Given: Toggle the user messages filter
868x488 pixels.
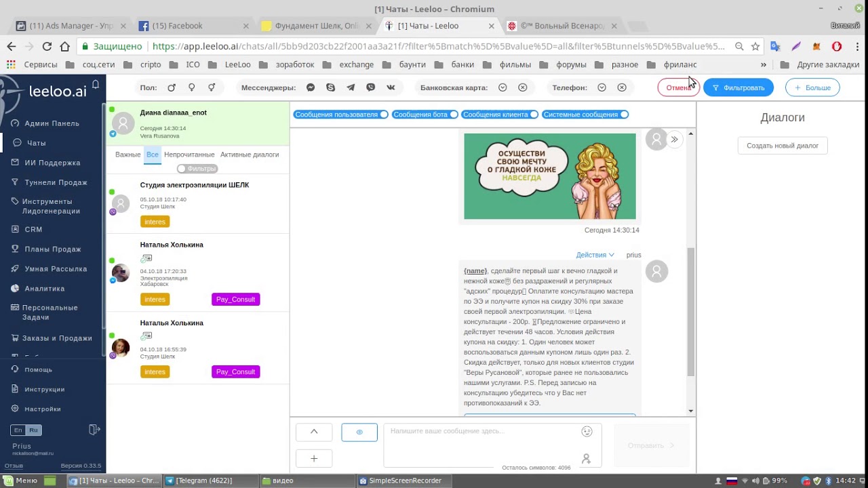Looking at the screenshot, I should 341,115.
